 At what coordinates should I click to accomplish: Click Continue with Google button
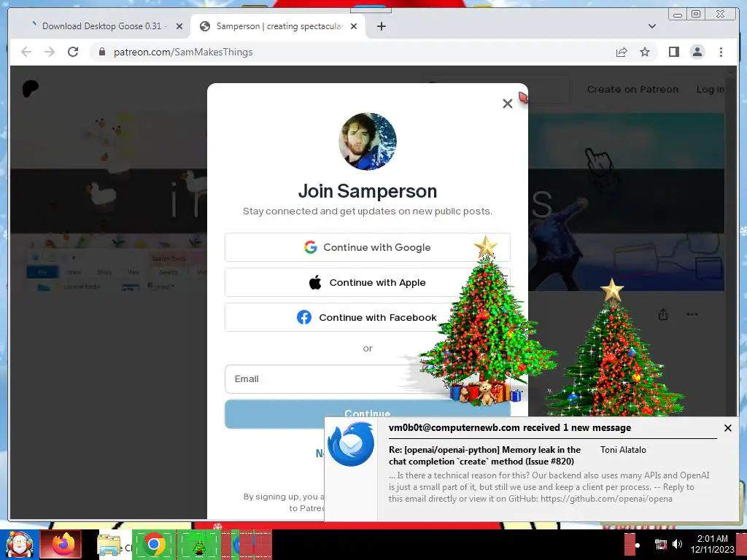(368, 247)
